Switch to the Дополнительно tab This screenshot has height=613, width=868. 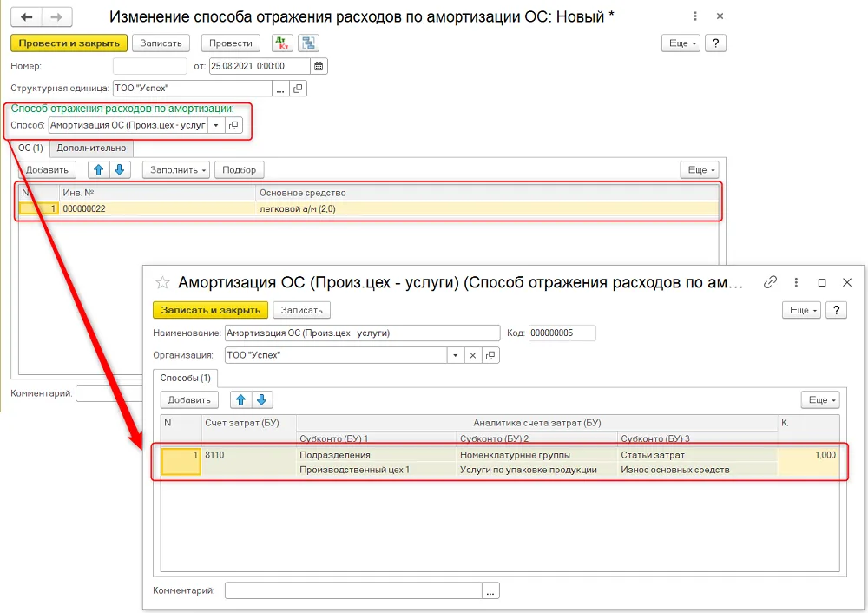click(91, 148)
